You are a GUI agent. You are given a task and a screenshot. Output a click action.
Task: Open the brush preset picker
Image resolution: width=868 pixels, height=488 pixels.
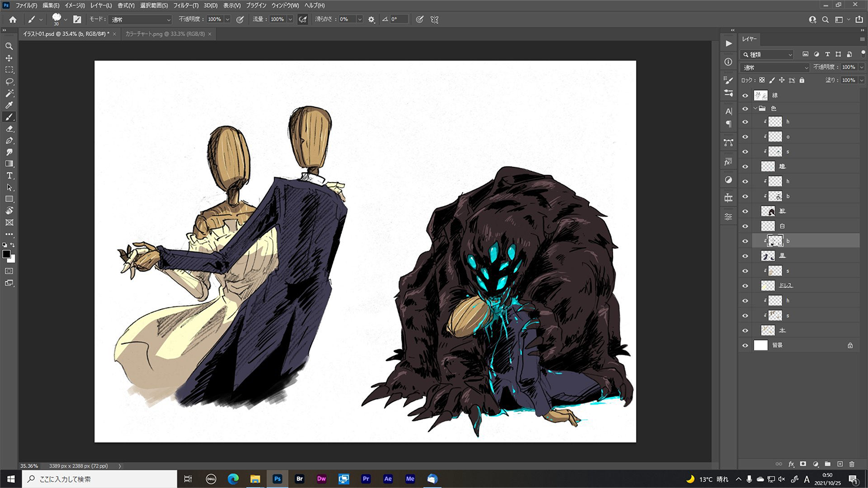pyautogui.click(x=65, y=20)
